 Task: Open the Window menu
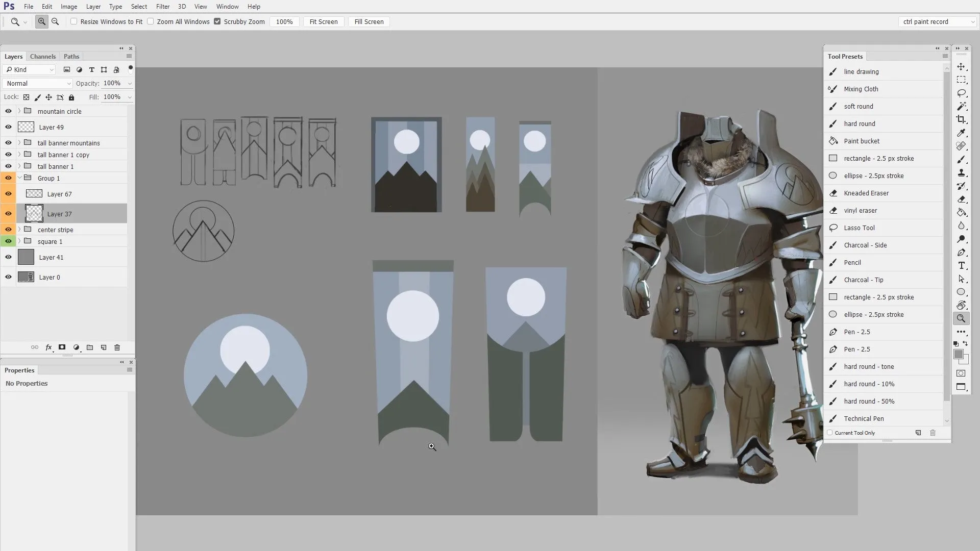(227, 7)
